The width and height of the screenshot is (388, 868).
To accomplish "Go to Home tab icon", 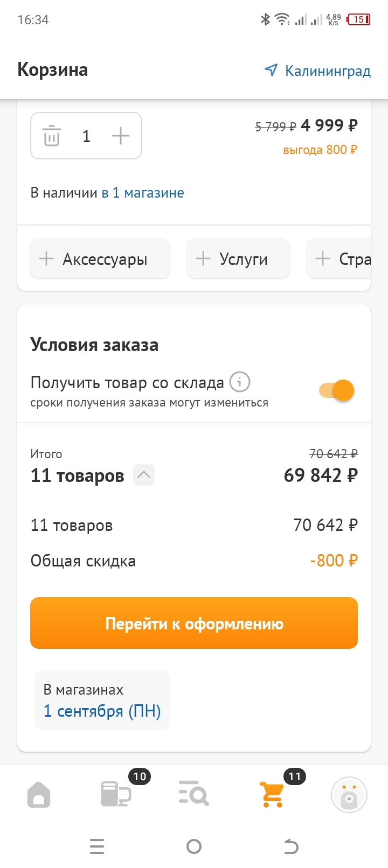I will [39, 795].
